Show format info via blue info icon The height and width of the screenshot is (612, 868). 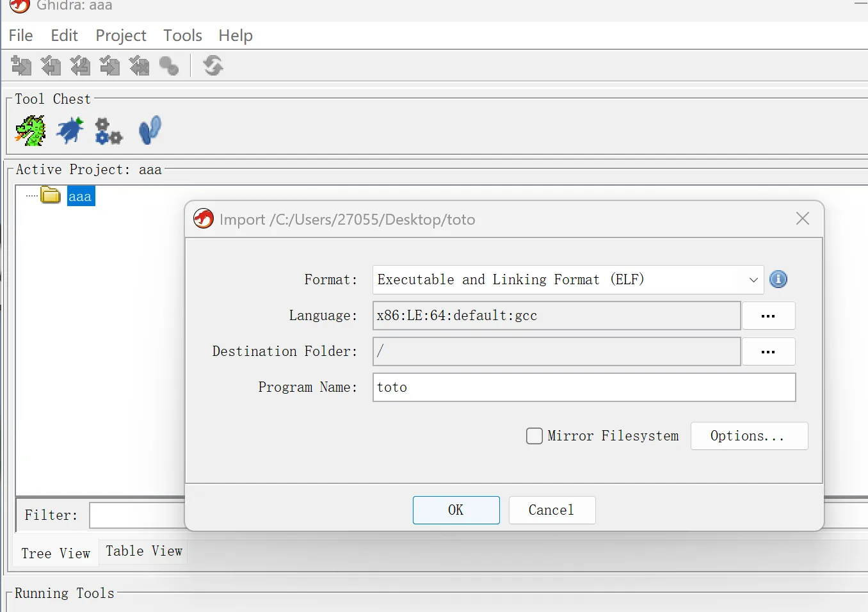(778, 279)
